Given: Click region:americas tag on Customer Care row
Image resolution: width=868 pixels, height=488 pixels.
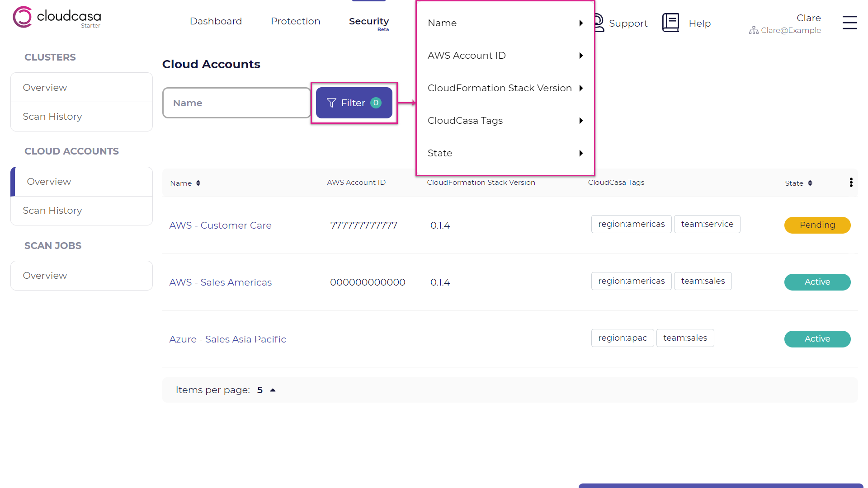Looking at the screenshot, I should point(631,224).
